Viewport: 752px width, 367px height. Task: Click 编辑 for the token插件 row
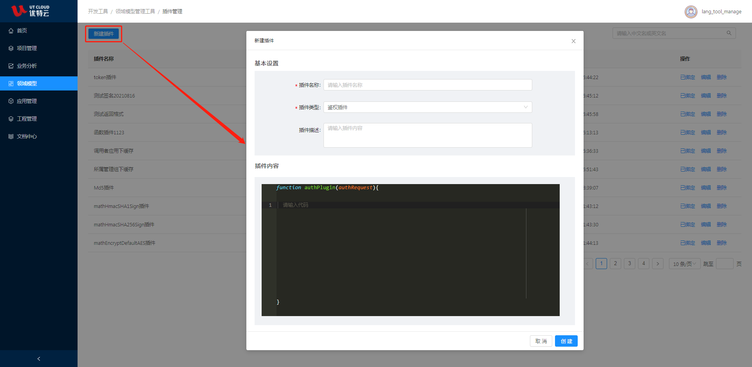click(705, 77)
